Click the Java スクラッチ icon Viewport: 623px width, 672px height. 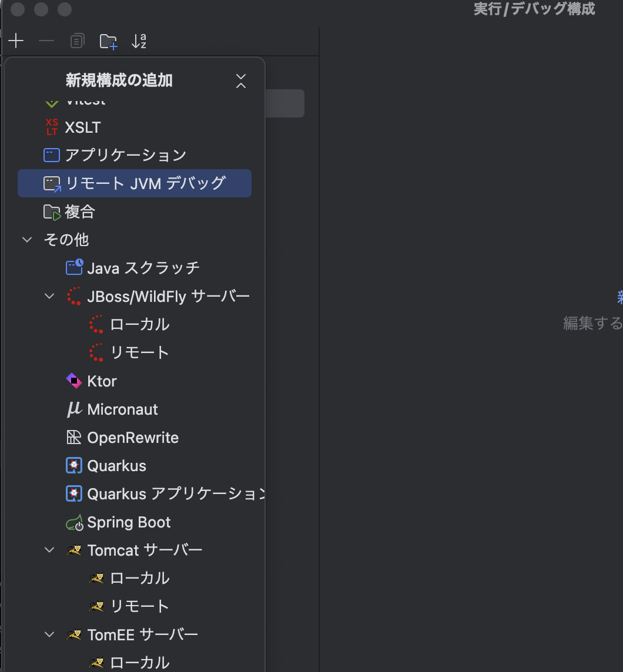point(74,267)
